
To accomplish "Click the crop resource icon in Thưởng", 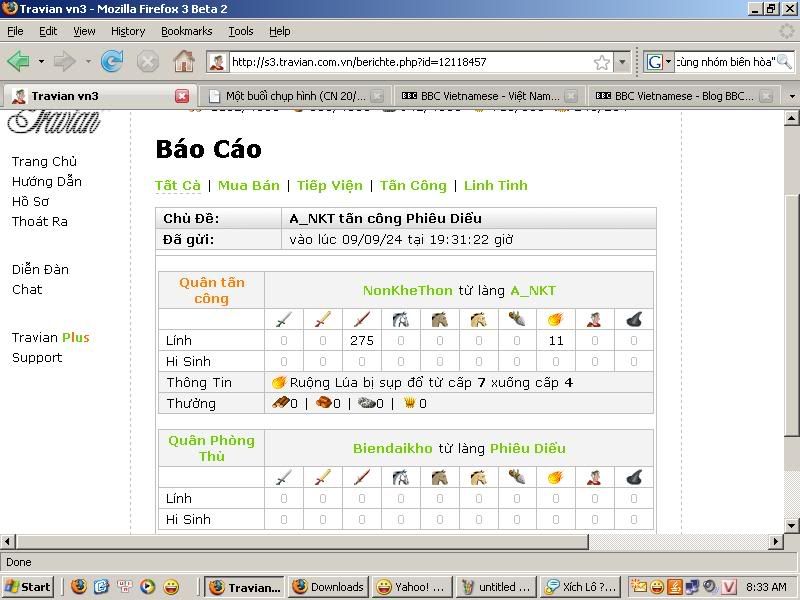I will coord(409,403).
